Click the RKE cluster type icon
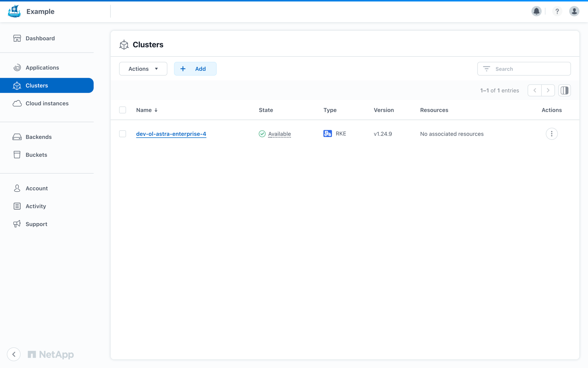 327,134
